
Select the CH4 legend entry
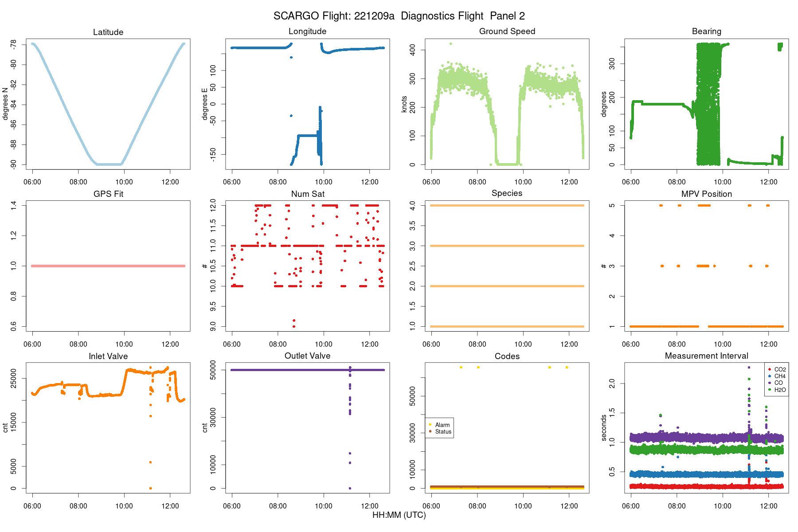point(777,376)
